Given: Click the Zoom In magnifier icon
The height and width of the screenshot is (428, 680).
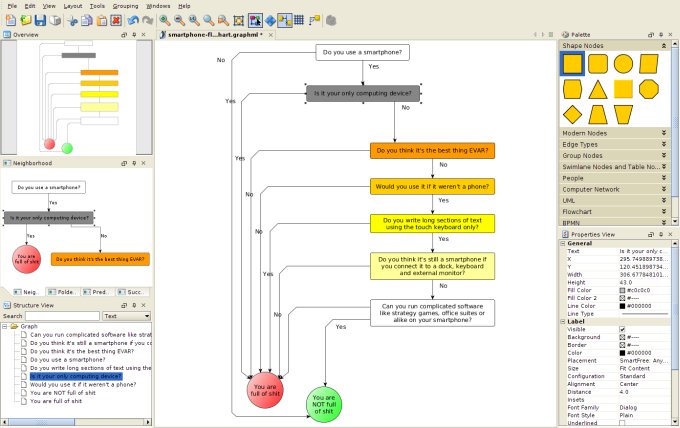Looking at the screenshot, I should (163, 20).
